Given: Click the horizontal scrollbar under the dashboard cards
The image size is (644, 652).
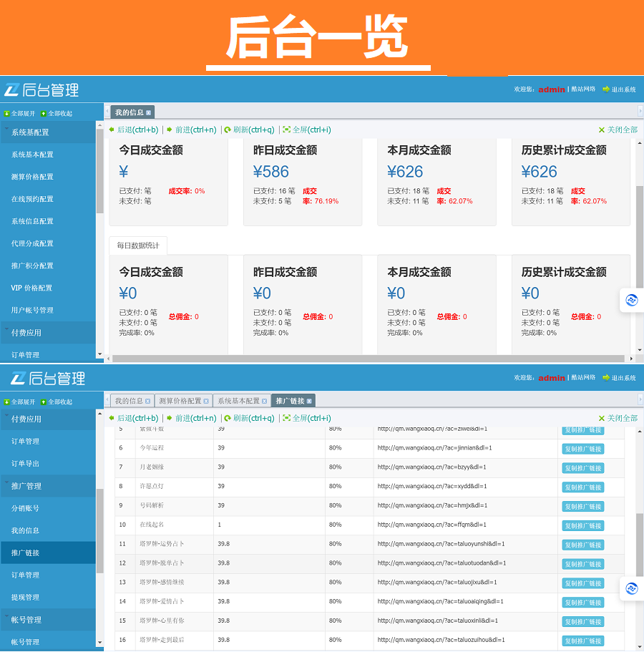Looking at the screenshot, I should pyautogui.click(x=358, y=359).
